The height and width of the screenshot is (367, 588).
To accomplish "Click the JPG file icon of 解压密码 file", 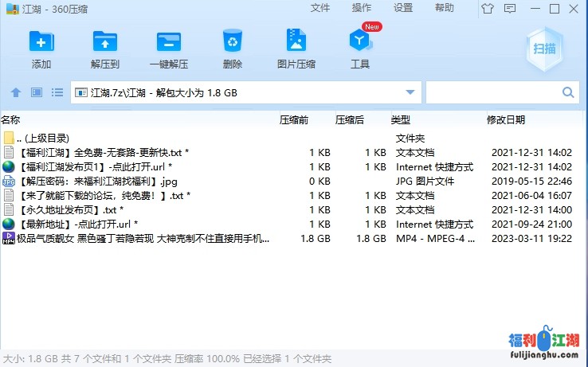I will [8, 182].
